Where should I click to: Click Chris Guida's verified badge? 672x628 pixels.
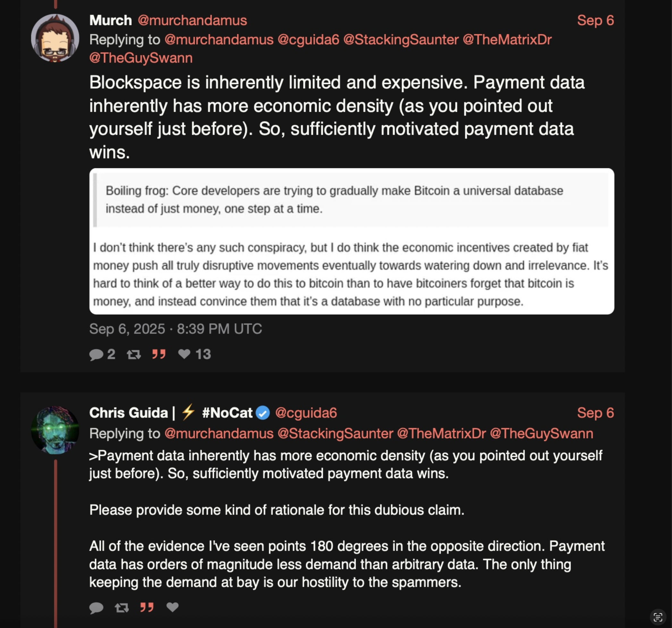tap(263, 413)
